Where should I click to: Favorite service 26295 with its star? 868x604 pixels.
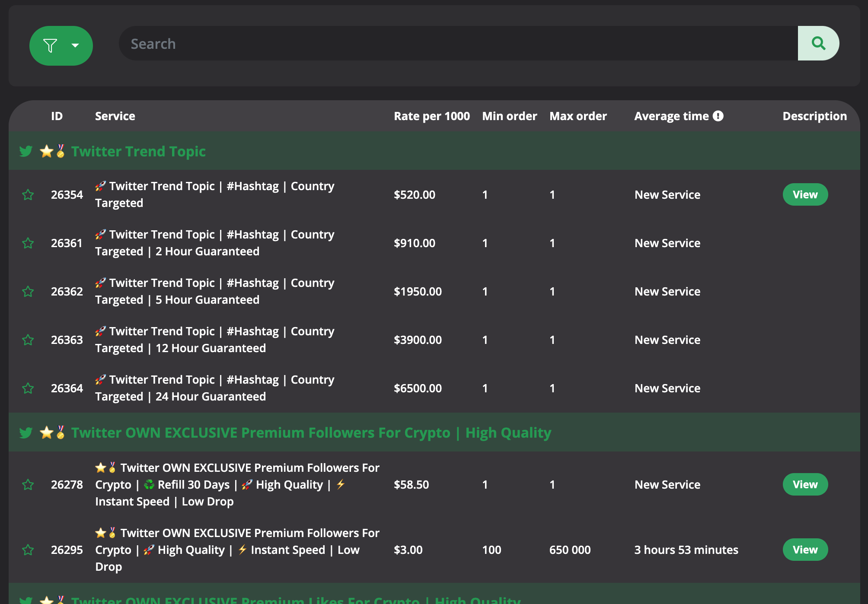28,550
